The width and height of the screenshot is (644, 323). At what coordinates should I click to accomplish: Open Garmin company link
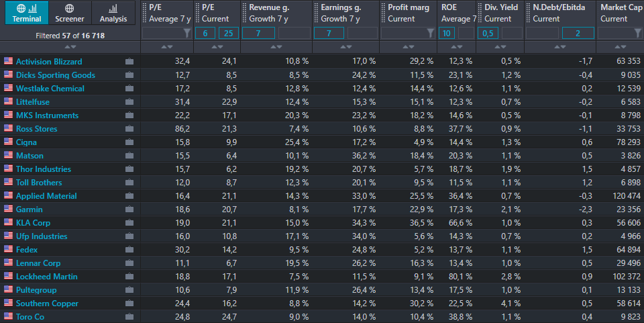point(29,209)
